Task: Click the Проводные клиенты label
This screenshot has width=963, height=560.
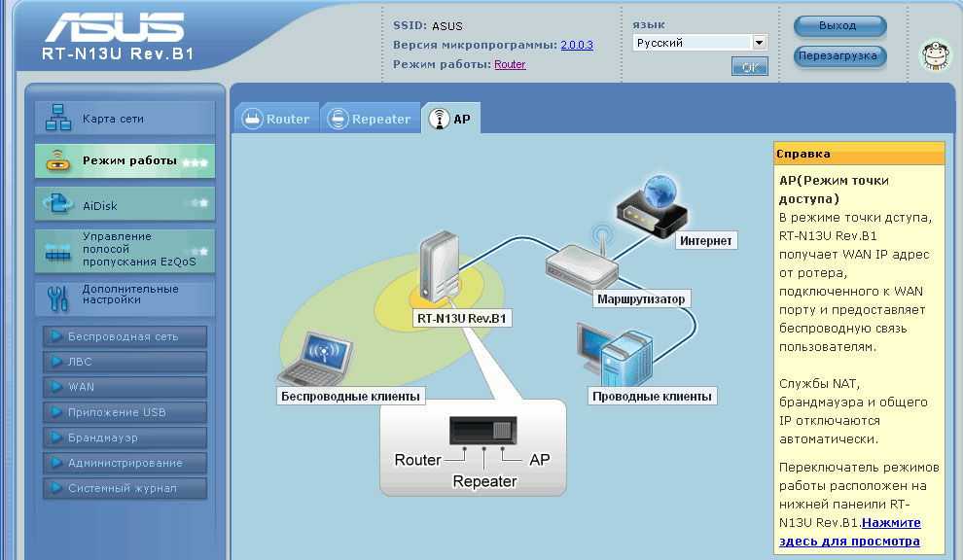Action: (x=653, y=396)
